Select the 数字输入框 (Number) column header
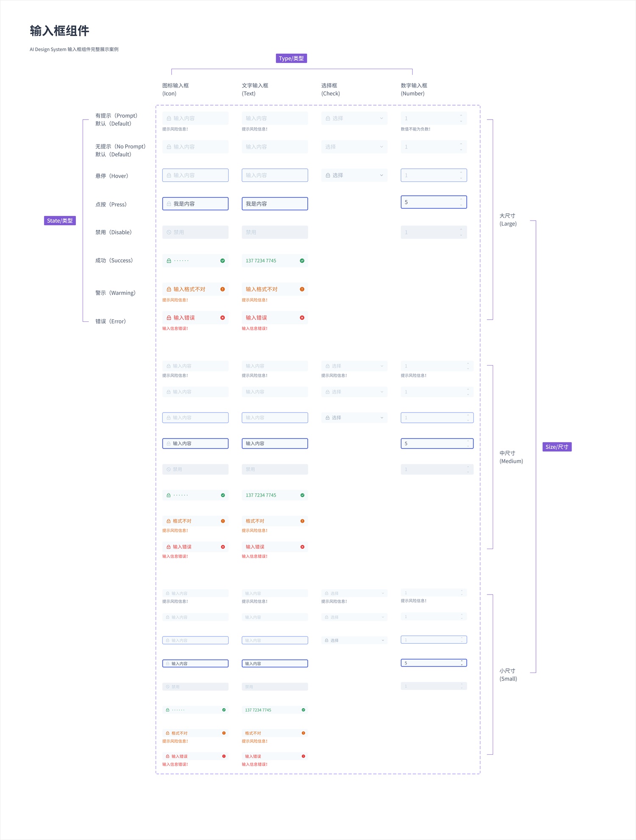The width and height of the screenshot is (636, 840). [414, 89]
